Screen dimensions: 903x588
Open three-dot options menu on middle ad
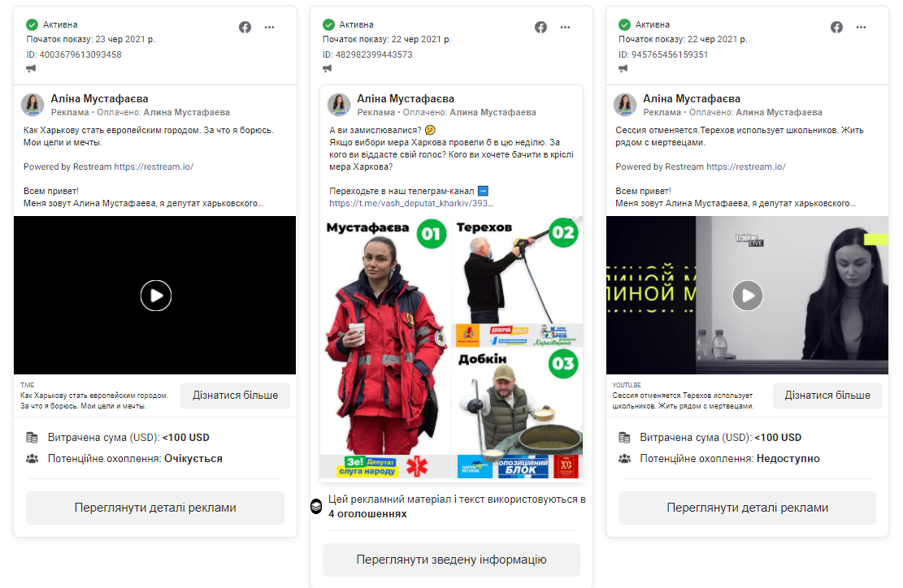[566, 27]
